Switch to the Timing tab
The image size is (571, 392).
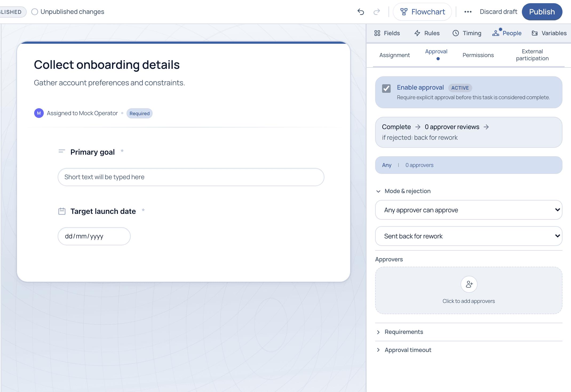467,33
